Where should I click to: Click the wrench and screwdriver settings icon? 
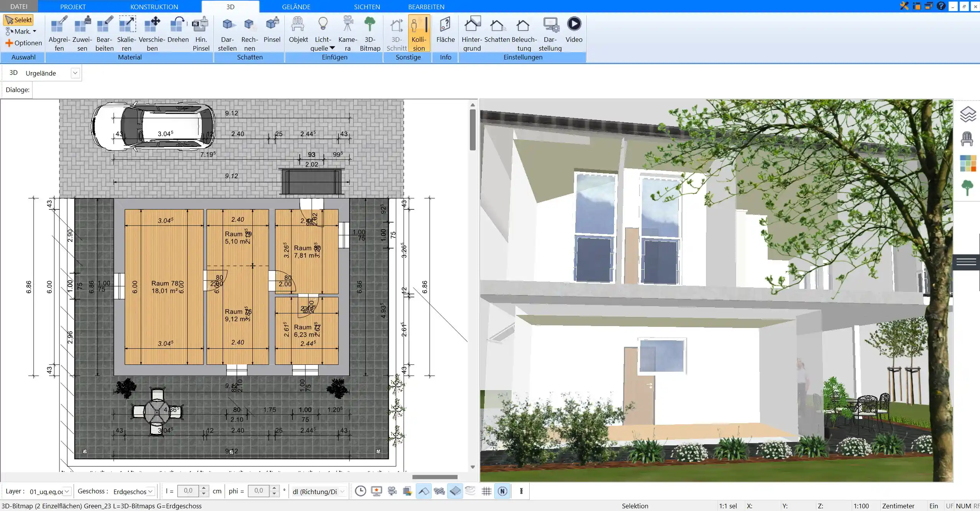click(x=904, y=6)
